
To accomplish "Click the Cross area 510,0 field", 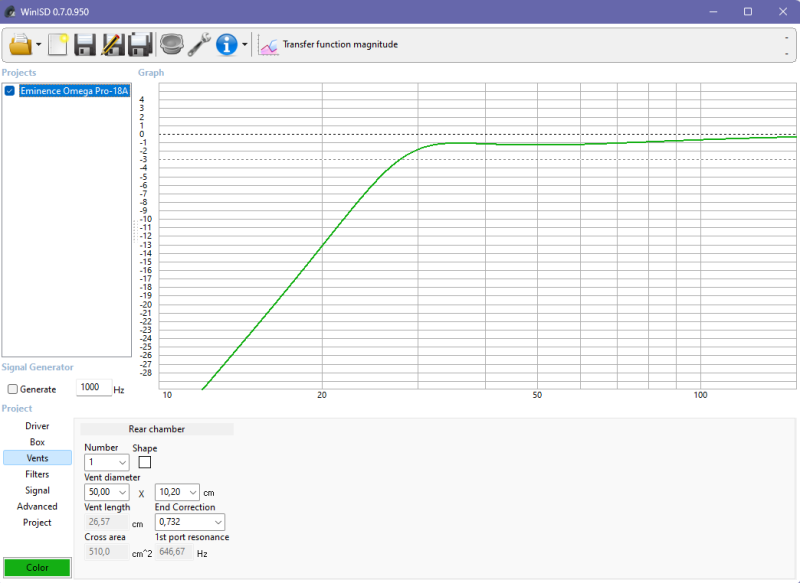I will pos(107,552).
